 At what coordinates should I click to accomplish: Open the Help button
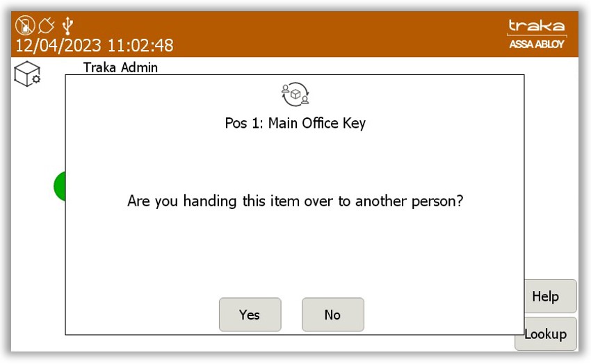(x=550, y=296)
